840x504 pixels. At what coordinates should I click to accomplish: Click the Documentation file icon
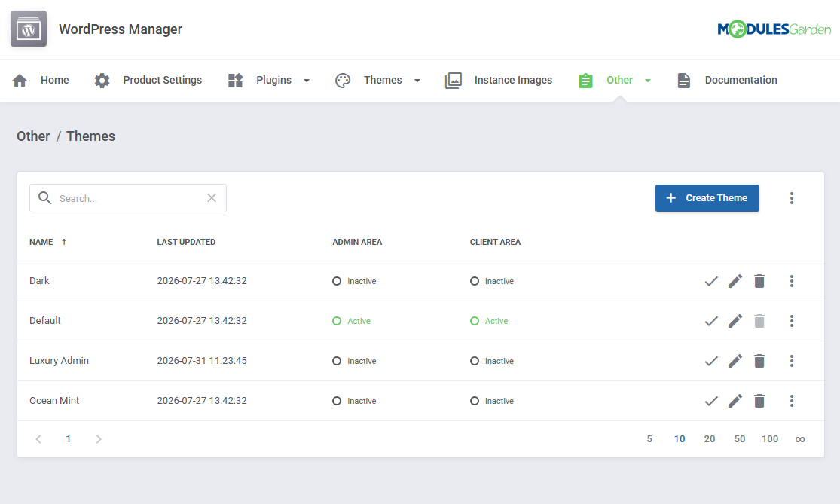tap(683, 81)
